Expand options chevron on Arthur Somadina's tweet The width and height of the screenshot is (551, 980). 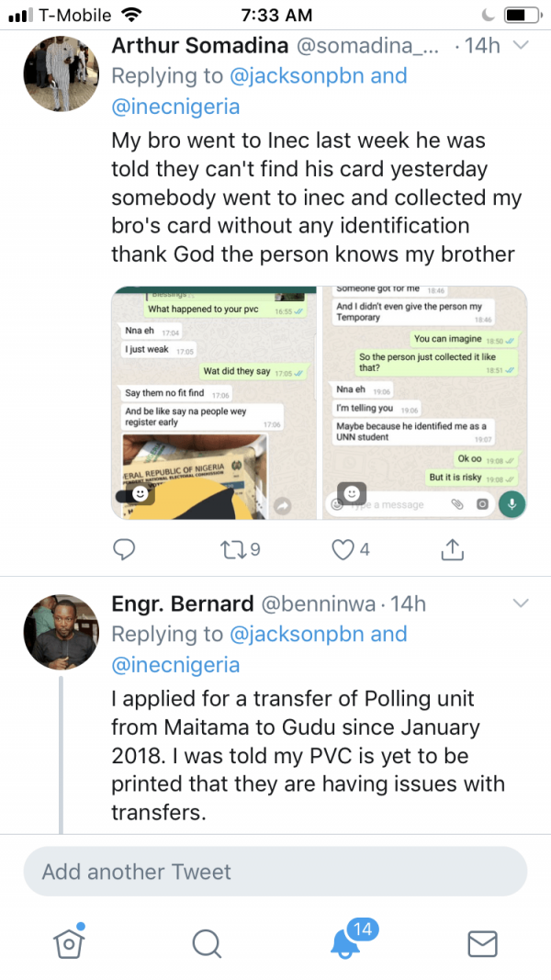tap(521, 45)
